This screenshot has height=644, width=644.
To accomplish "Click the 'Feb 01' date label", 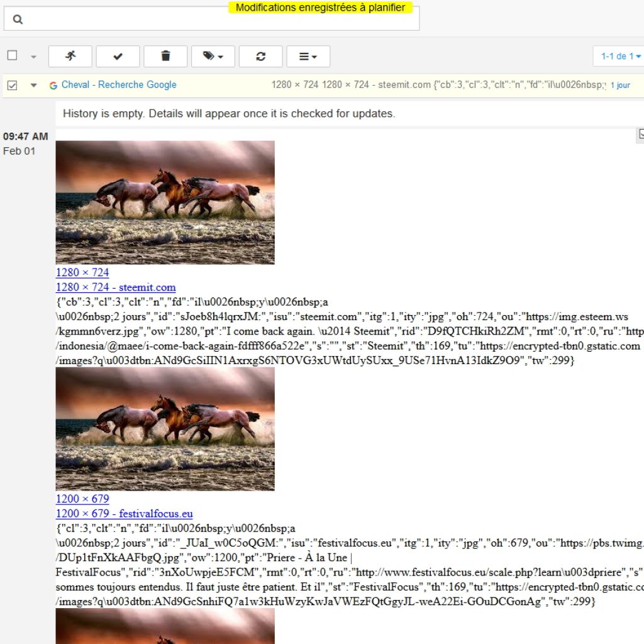I will (19, 151).
